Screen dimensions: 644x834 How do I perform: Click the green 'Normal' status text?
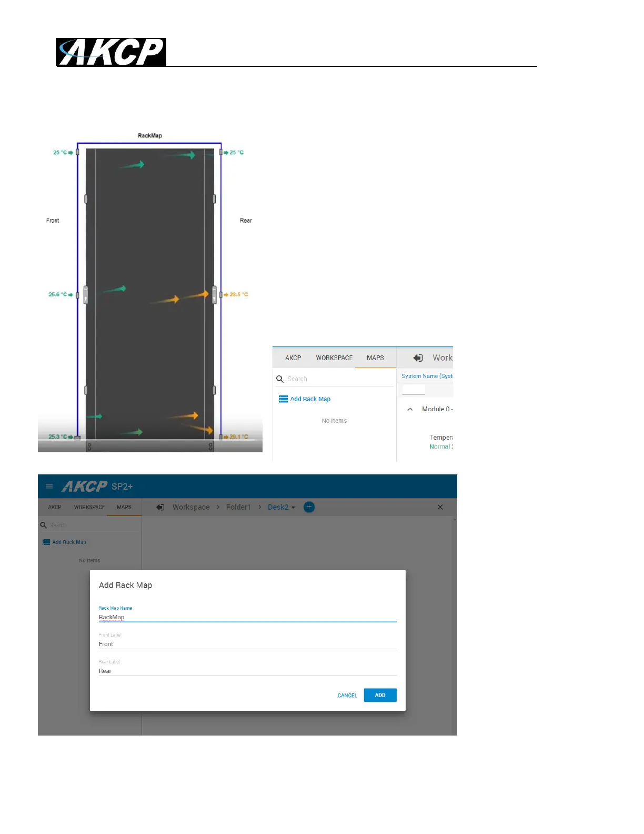click(441, 446)
